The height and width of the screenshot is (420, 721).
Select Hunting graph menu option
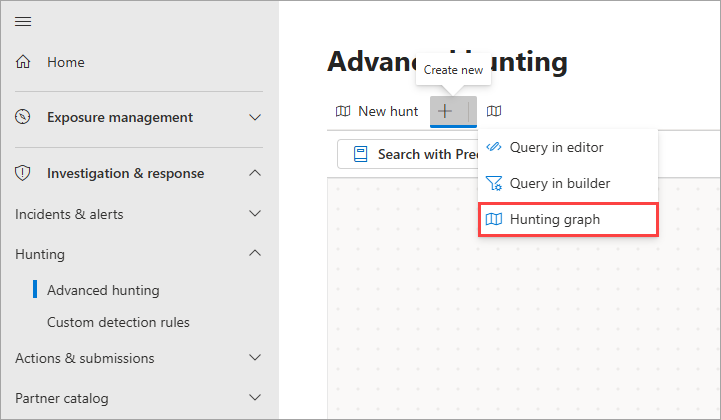click(x=567, y=219)
